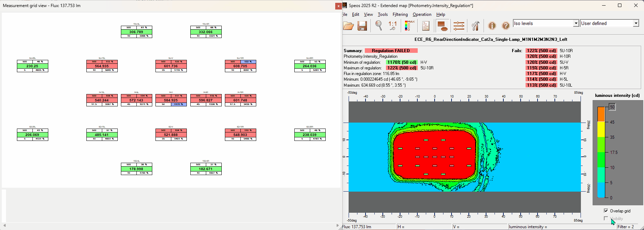
Task: Open the Help menu
Action: [x=441, y=14]
